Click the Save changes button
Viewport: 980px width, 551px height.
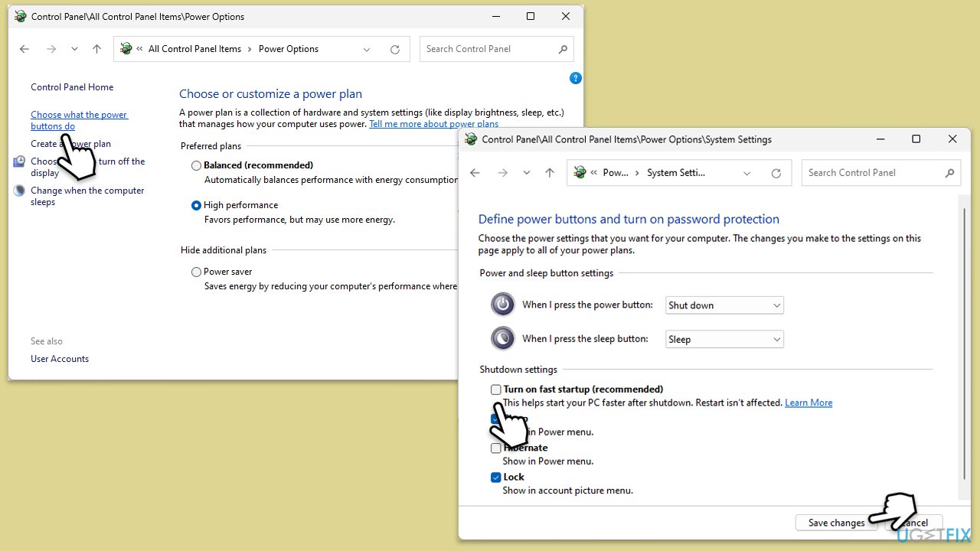[836, 523]
